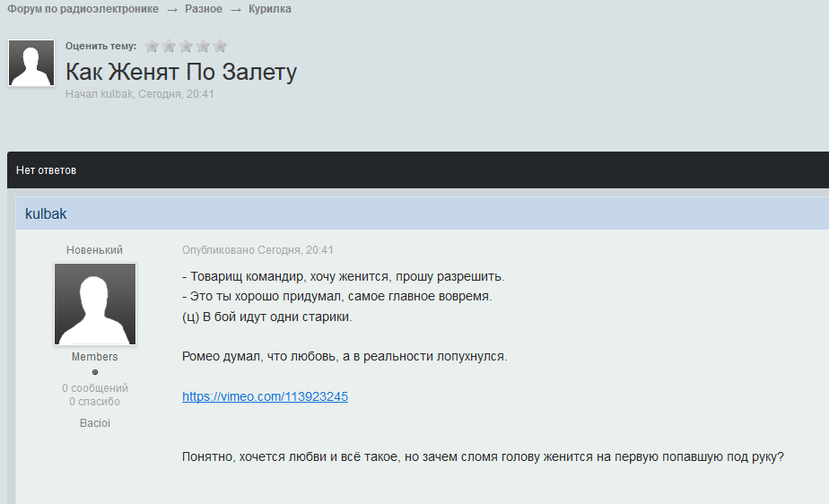Give the topic a three-star rating
The width and height of the screenshot is (829, 504).
187,46
